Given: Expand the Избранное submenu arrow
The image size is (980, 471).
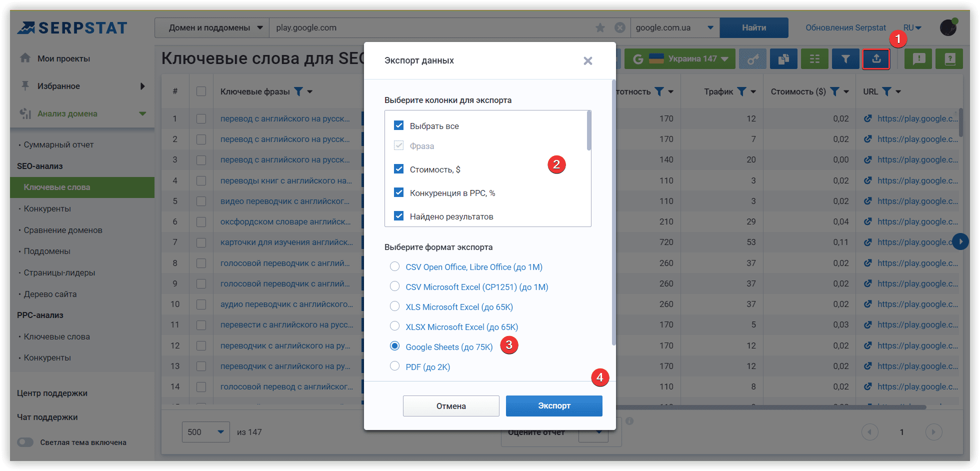Looking at the screenshot, I should coord(142,86).
